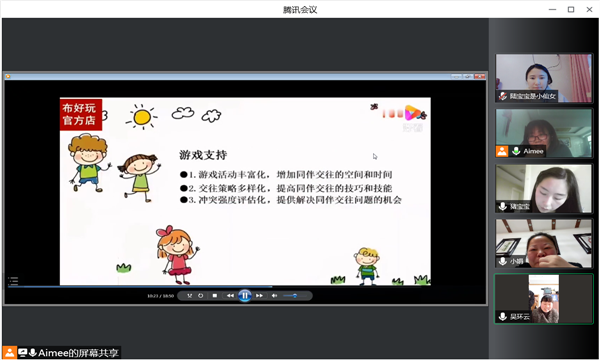The width and height of the screenshot is (600, 360).
Task: Click the screen-share icon in the bottom-left label
Action: pos(23,353)
